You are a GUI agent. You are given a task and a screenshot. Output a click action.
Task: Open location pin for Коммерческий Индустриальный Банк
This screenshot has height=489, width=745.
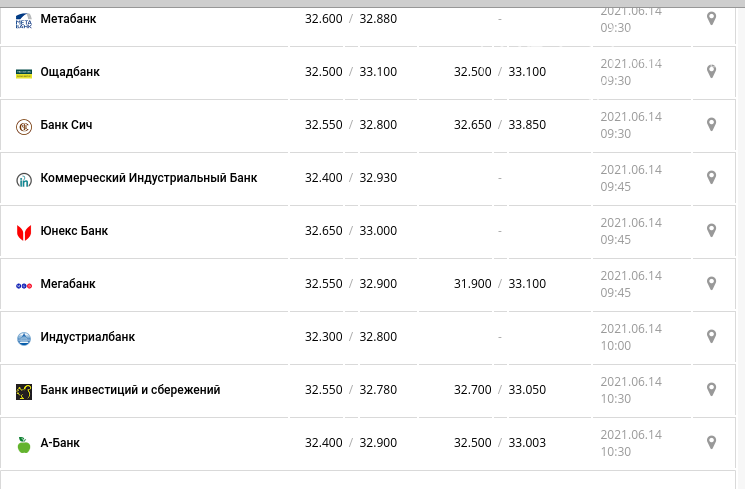pyautogui.click(x=711, y=177)
